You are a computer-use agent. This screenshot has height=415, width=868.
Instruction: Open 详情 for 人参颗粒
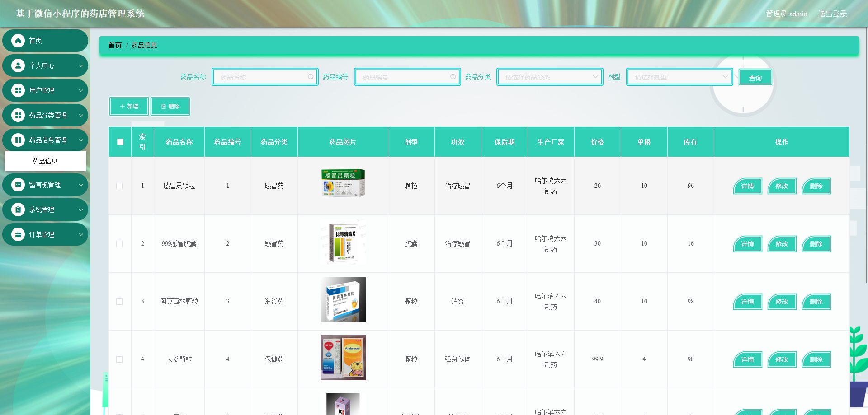tap(747, 359)
